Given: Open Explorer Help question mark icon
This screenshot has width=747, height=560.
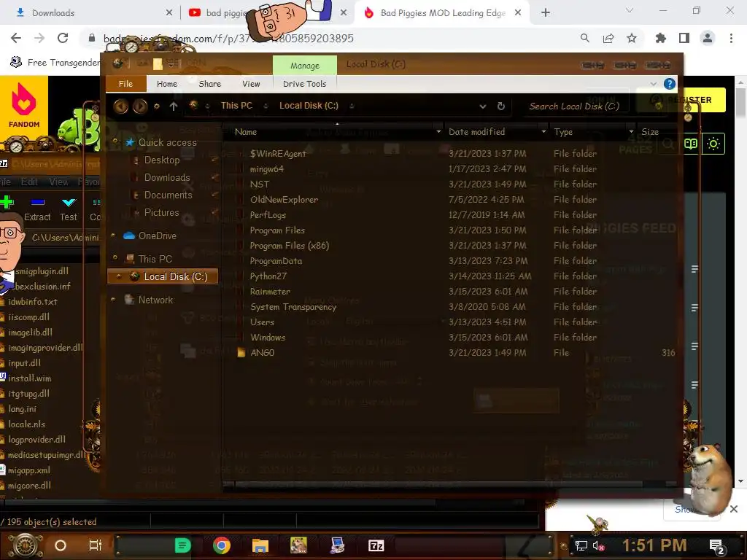Looking at the screenshot, I should [x=670, y=84].
